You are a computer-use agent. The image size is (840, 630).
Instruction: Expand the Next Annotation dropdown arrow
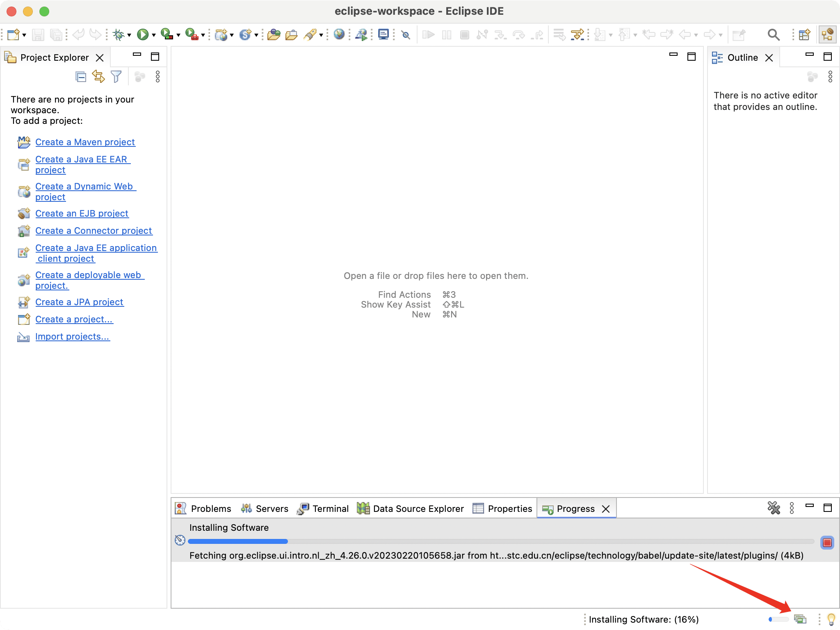pos(611,35)
